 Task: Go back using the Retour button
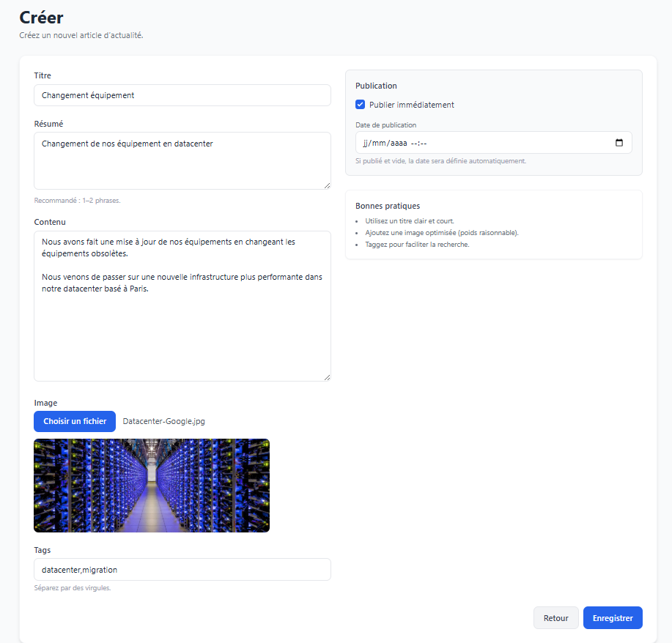(x=555, y=618)
